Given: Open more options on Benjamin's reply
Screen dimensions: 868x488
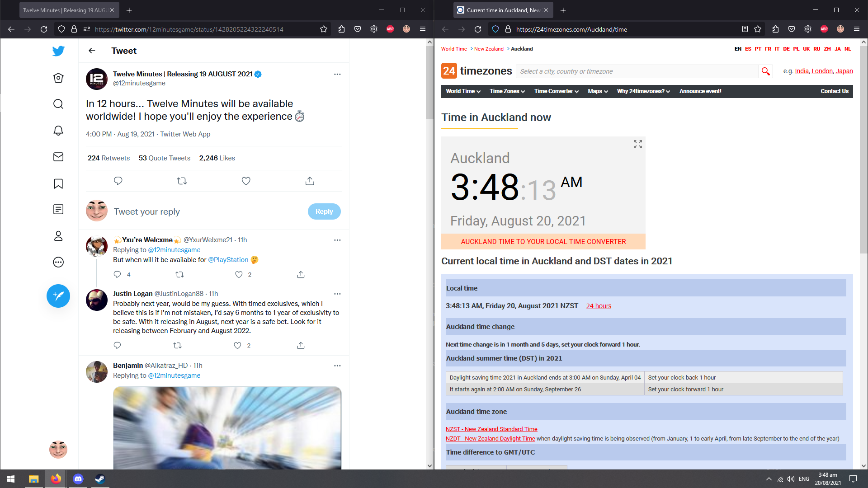Looking at the screenshot, I should point(337,366).
